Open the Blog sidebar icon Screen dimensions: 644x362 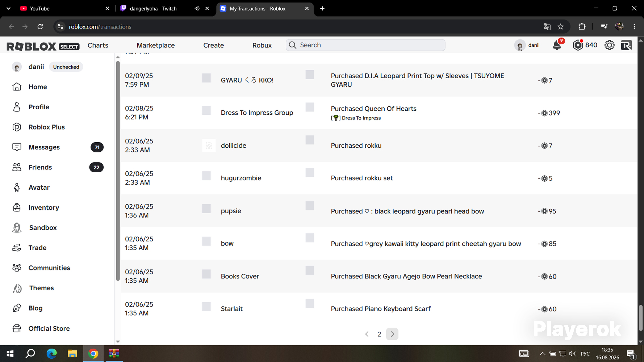point(17,308)
